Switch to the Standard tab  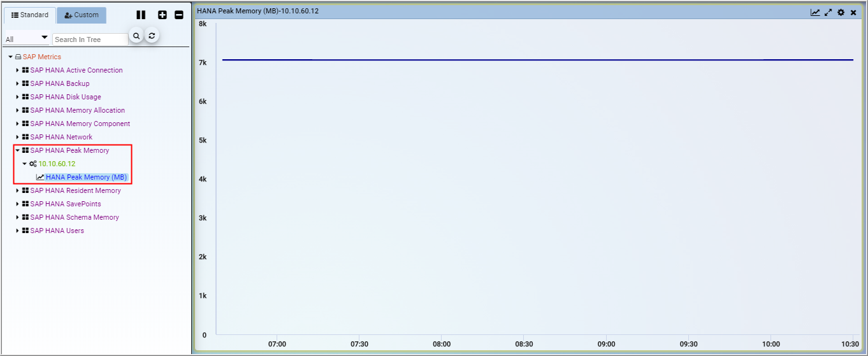30,15
